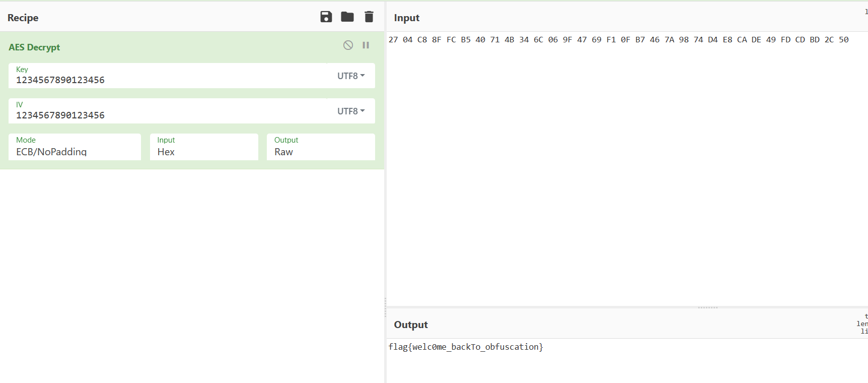Disable the AES Decrypt operation
Image resolution: width=868 pixels, height=383 pixels.
(348, 45)
